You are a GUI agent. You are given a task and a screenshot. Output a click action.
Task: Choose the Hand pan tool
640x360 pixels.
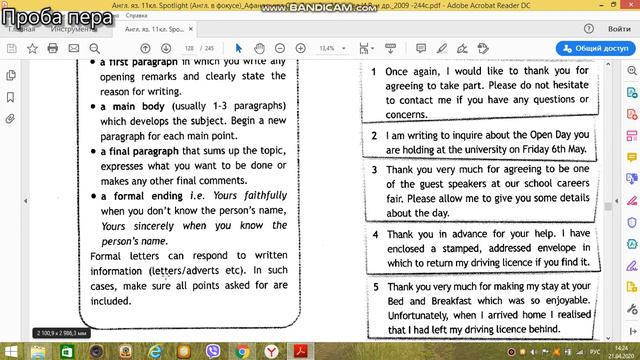(x=259, y=49)
